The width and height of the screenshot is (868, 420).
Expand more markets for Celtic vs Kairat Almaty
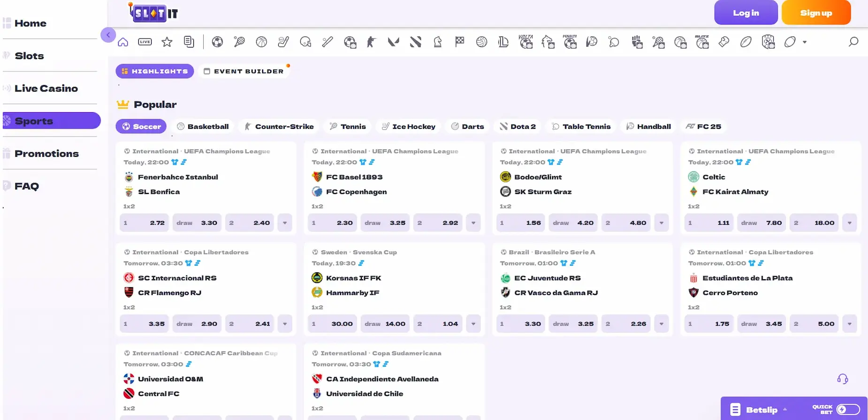coord(849,223)
